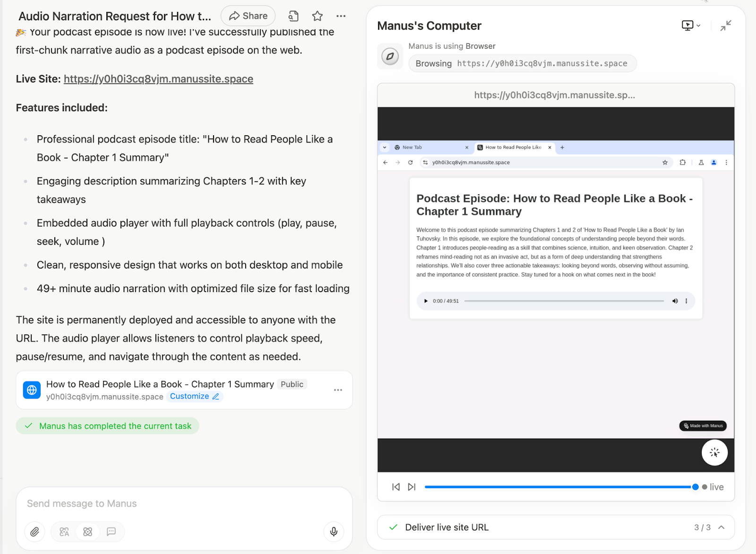This screenshot has width=756, height=554.
Task: Click the Browsing URL pill
Action: click(x=522, y=63)
